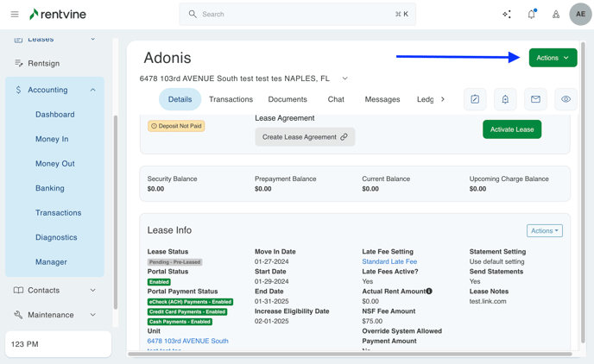The image size is (594, 364).
Task: Open the green Actions dropdown
Action: coord(553,58)
